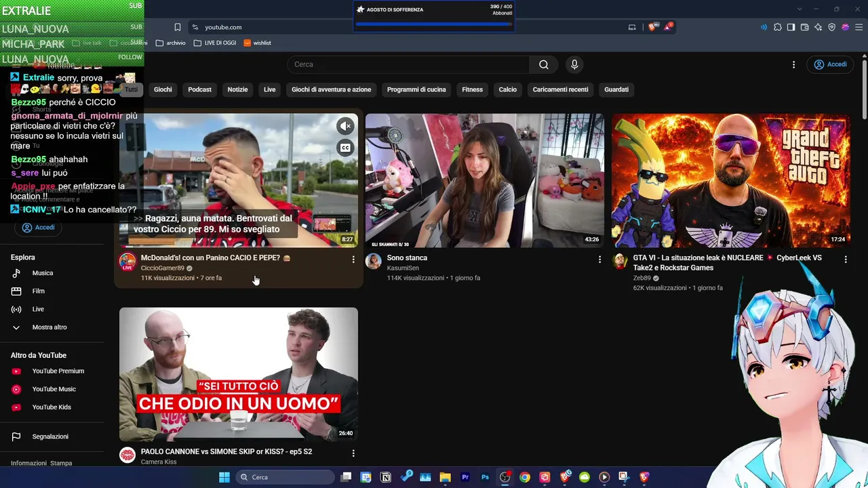Select the Notizie category chip
868x488 pixels.
click(x=237, y=89)
